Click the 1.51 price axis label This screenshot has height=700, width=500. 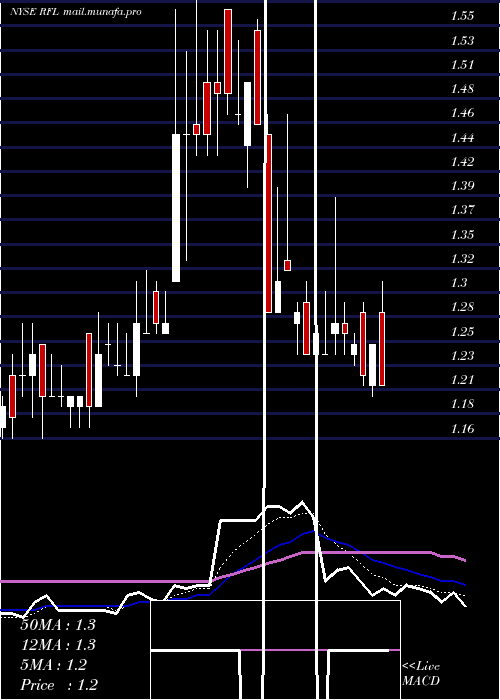click(462, 65)
